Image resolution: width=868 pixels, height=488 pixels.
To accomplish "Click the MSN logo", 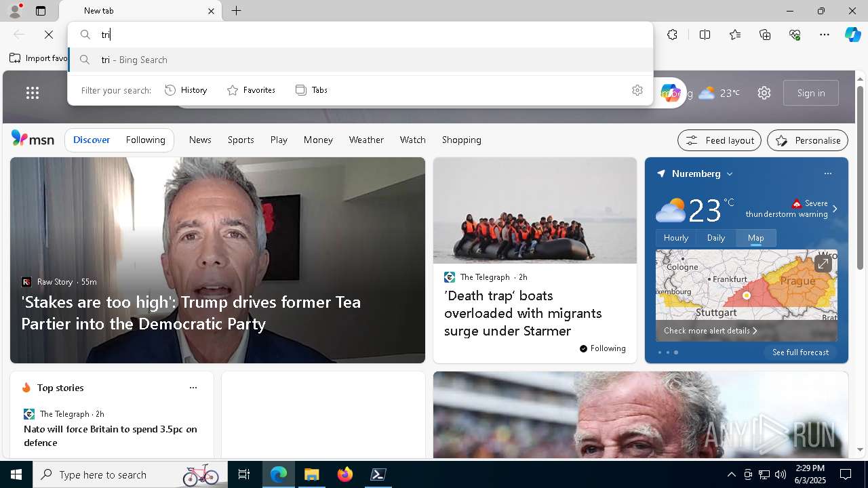I will tap(33, 139).
